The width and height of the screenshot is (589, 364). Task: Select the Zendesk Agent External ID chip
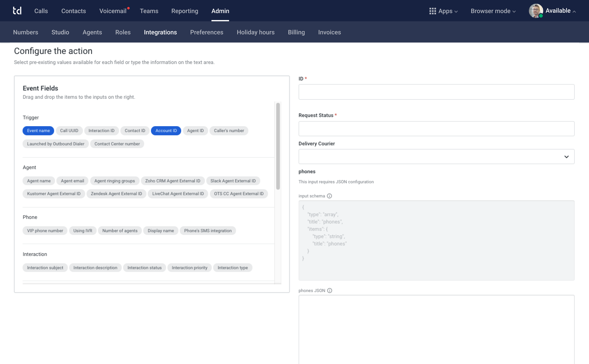tap(116, 194)
